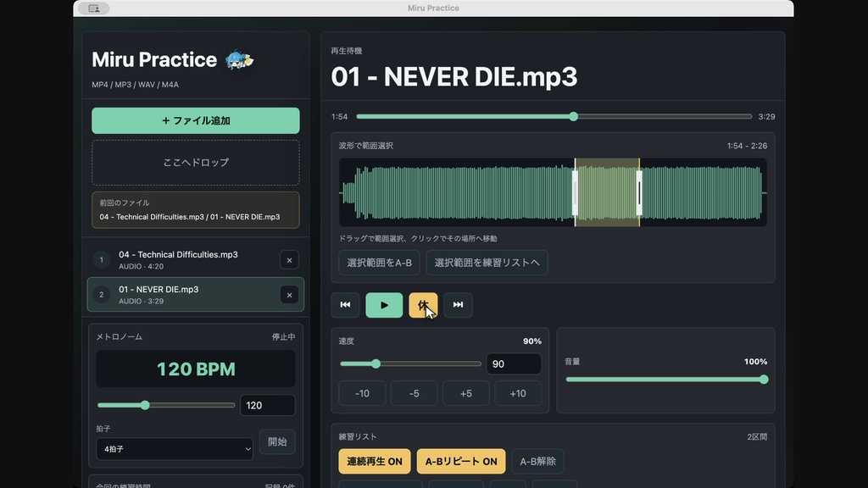The image size is (868, 488).
Task: Increase speed with +5 button
Action: (x=466, y=393)
